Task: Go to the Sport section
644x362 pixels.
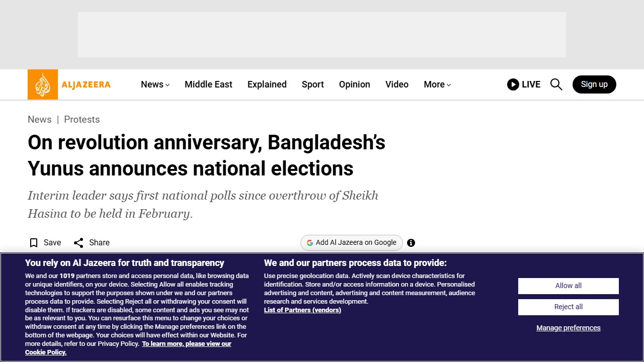Action: click(x=313, y=84)
